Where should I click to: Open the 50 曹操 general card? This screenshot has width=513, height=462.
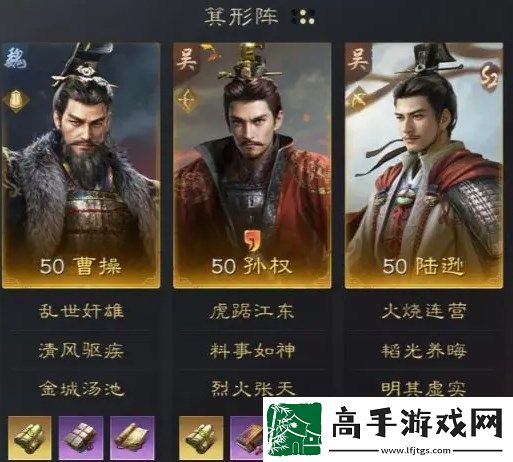pos(81,165)
